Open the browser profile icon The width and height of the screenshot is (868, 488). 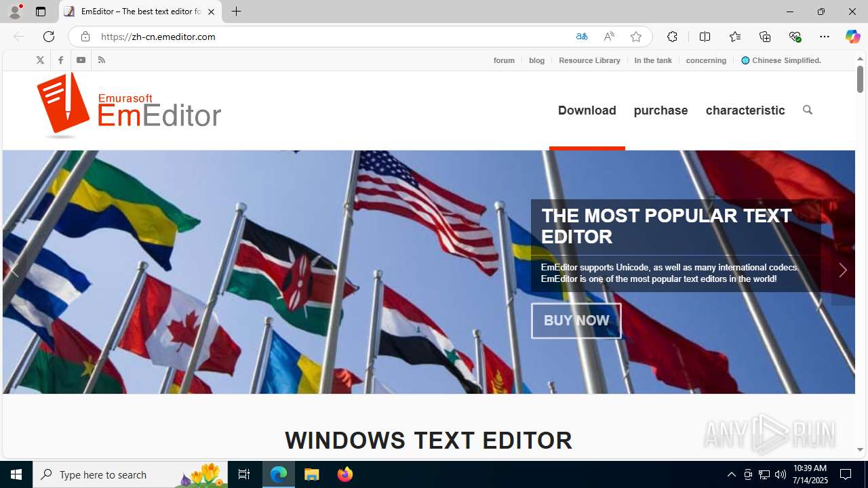[x=15, y=12]
